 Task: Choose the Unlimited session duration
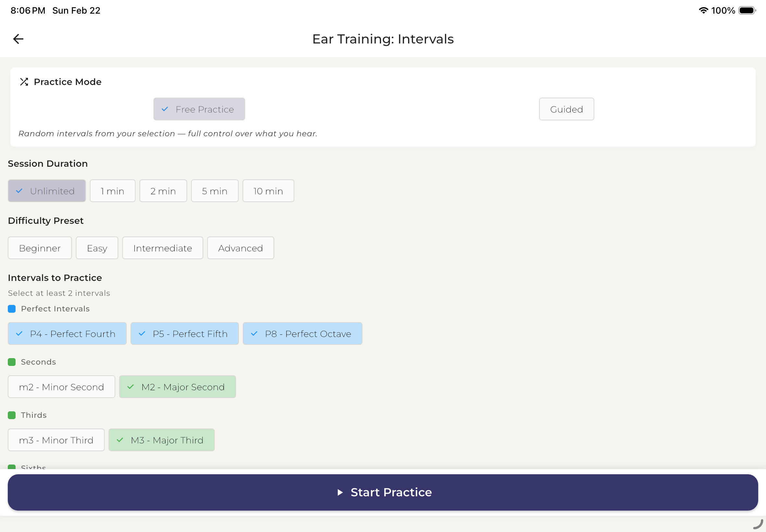click(47, 191)
